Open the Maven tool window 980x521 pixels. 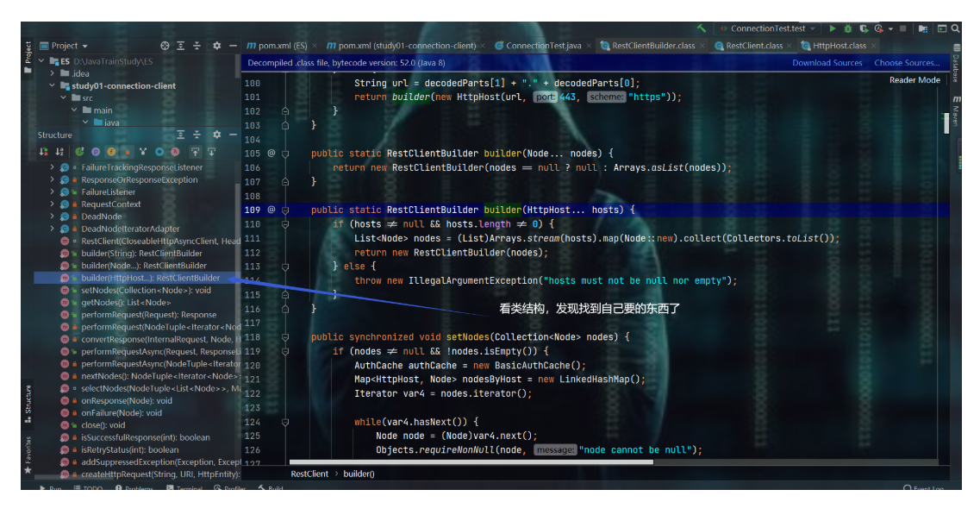click(956, 111)
